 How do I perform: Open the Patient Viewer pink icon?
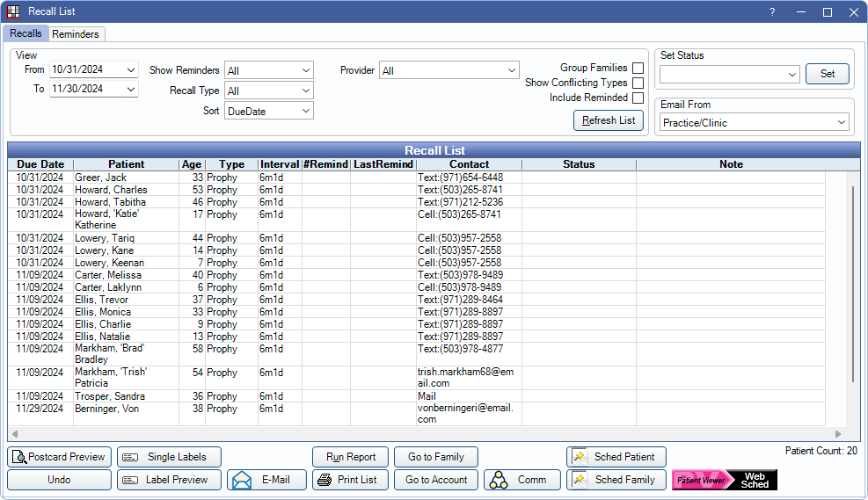701,480
